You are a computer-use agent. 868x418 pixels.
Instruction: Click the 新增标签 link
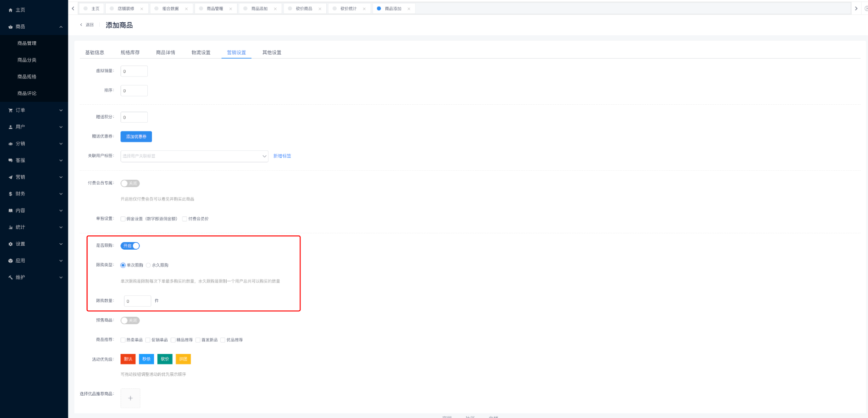point(282,156)
